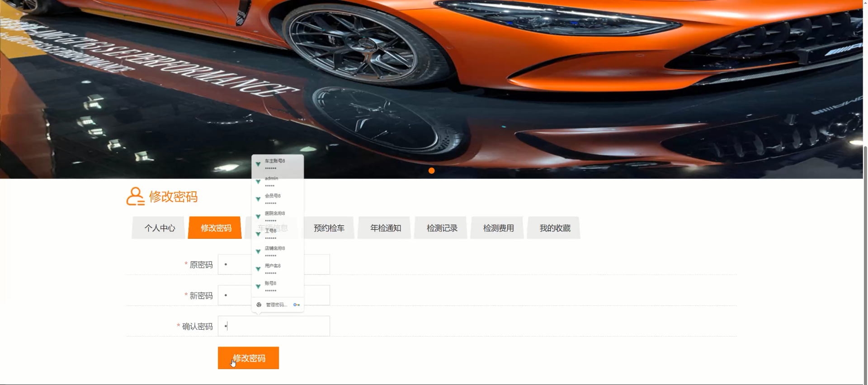
Task: Open the 预约检车 tab
Action: (x=329, y=228)
